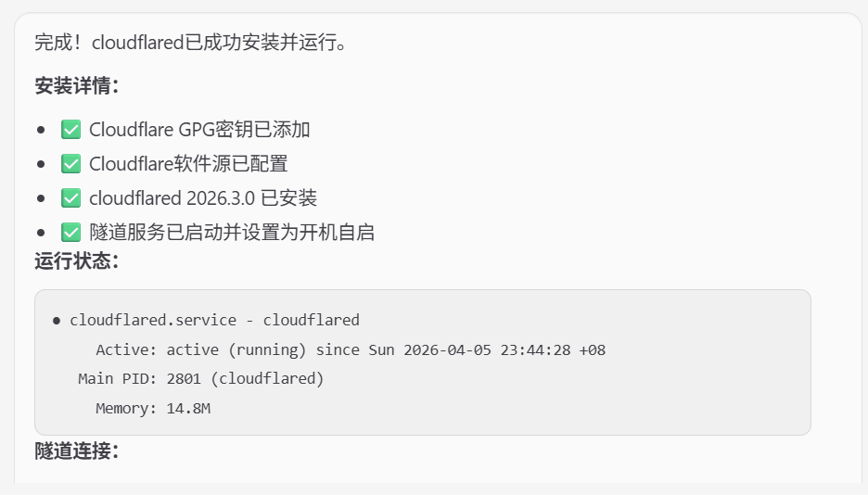Click the Active: active (running) text

pos(201,350)
